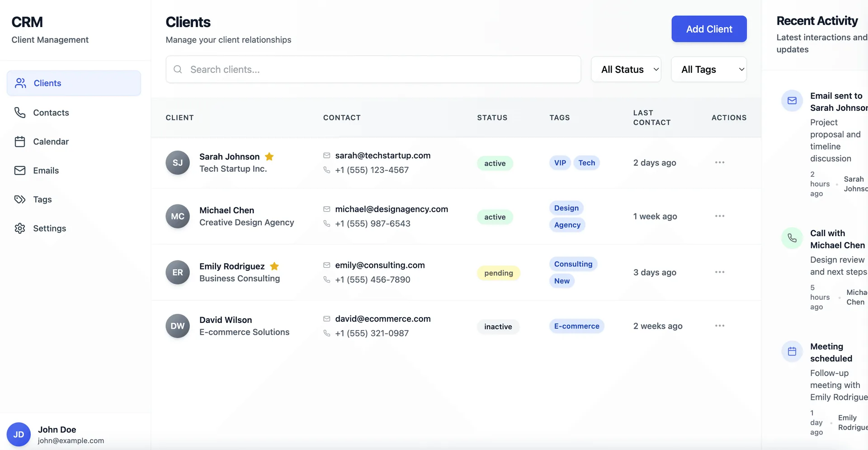Viewport: 868px width, 450px height.
Task: Click the E-commerce tag chip
Action: tap(577, 326)
